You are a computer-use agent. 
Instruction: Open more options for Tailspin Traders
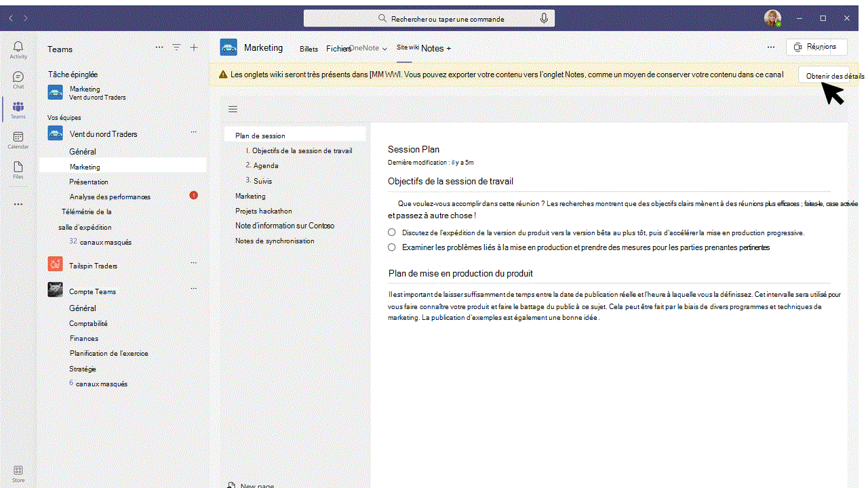(193, 262)
